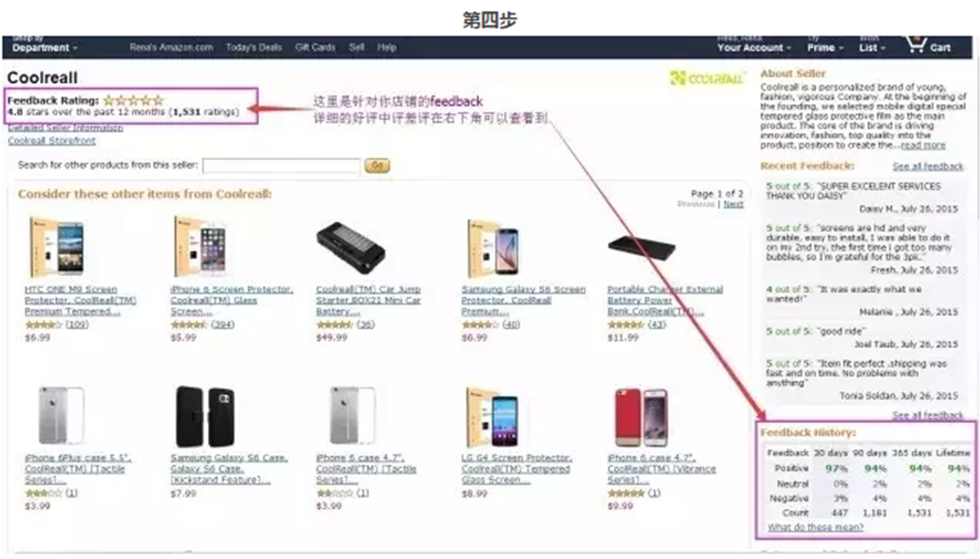Viewport: 980px width, 559px height.
Task: Open the Wish List dropdown
Action: (872, 45)
